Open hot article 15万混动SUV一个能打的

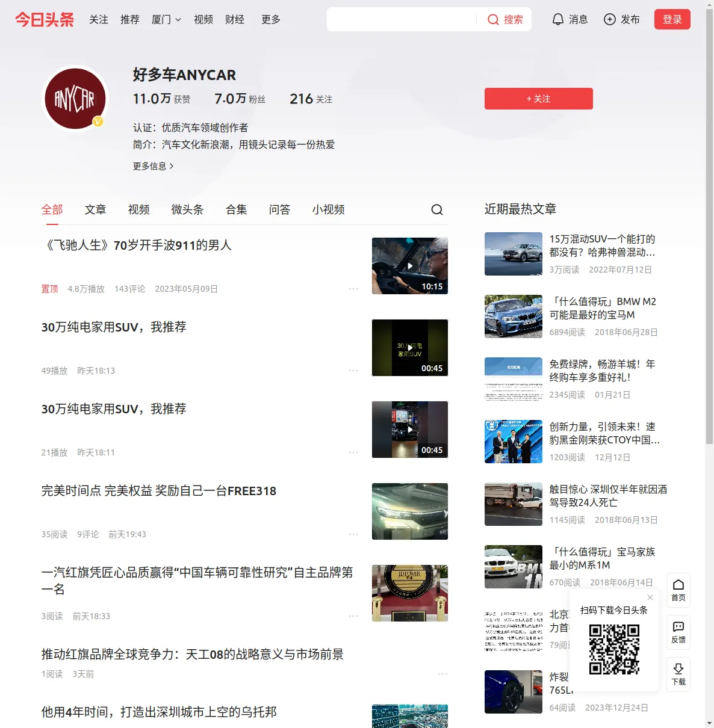point(603,245)
